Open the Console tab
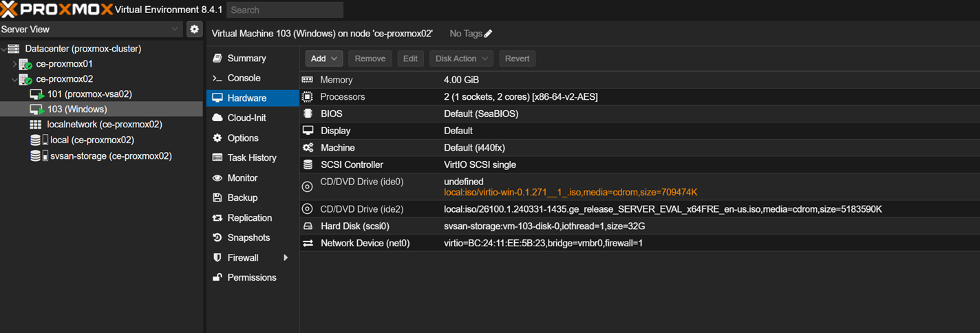980x333 pixels. point(253,78)
